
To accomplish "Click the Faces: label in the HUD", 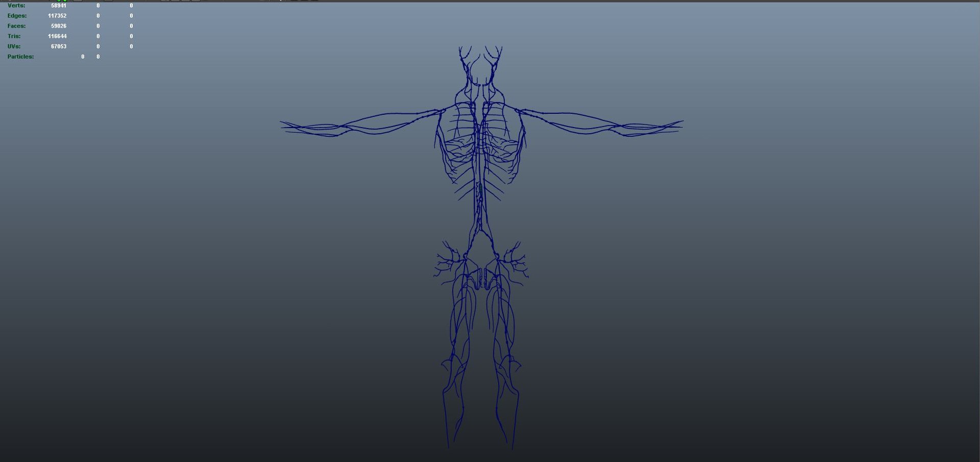I will 16,26.
